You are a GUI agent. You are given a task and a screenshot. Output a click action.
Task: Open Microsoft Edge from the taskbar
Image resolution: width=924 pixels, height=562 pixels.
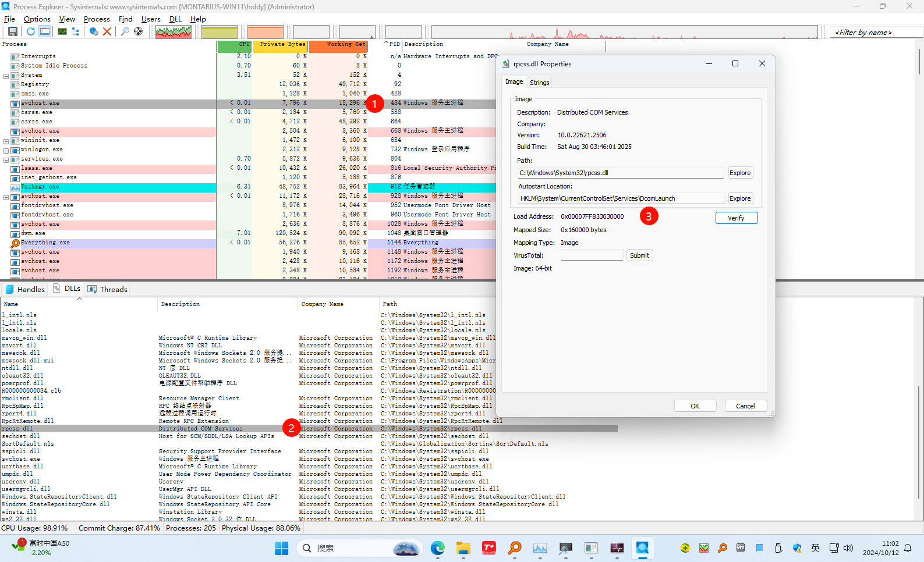[x=438, y=548]
